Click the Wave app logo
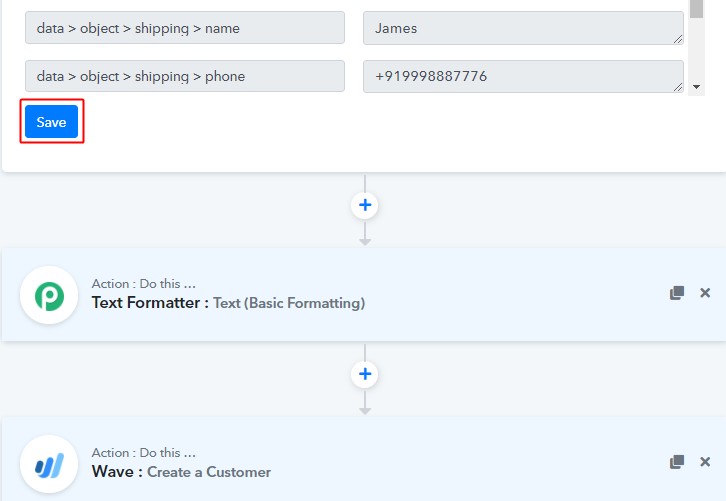Screen dimensions: 726x501 [49, 464]
